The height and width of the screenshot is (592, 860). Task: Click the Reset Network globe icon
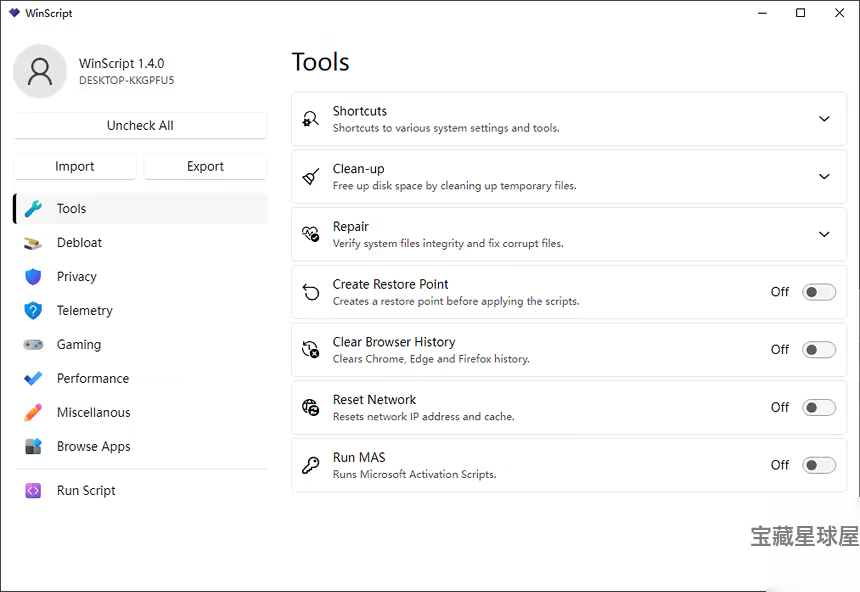coord(310,407)
